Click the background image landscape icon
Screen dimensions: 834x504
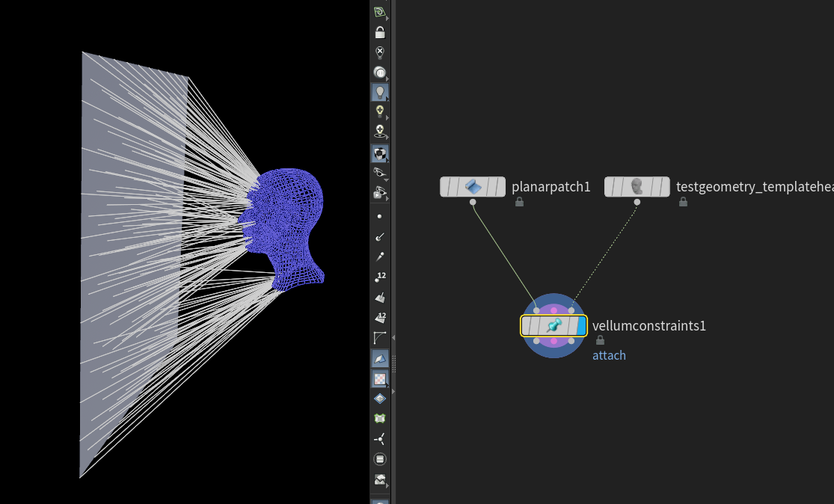(x=380, y=479)
